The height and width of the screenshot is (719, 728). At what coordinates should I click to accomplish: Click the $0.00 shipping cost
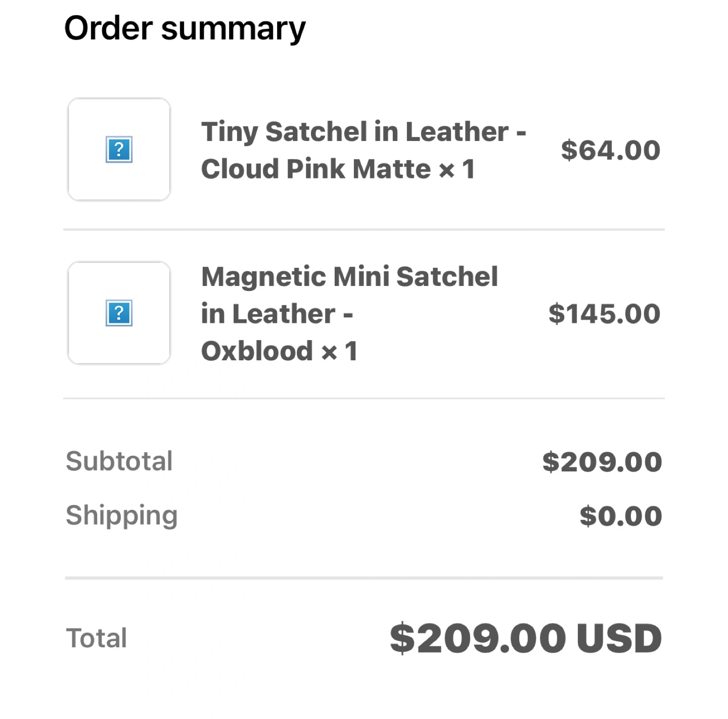[x=620, y=516]
